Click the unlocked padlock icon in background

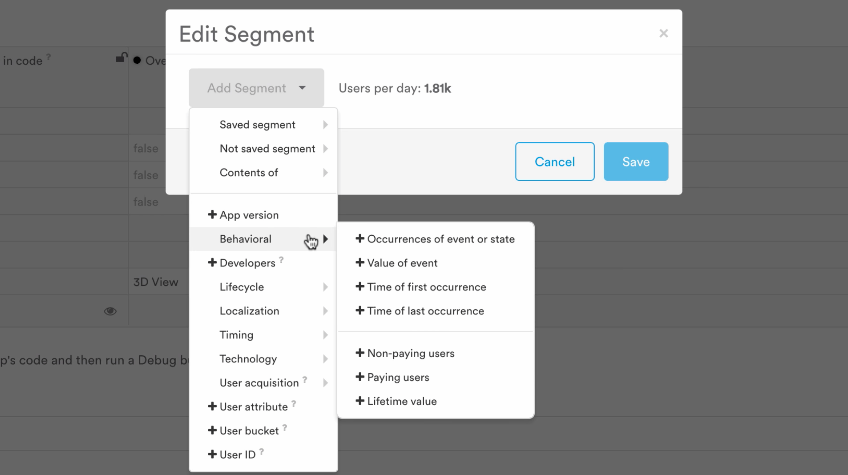click(122, 57)
